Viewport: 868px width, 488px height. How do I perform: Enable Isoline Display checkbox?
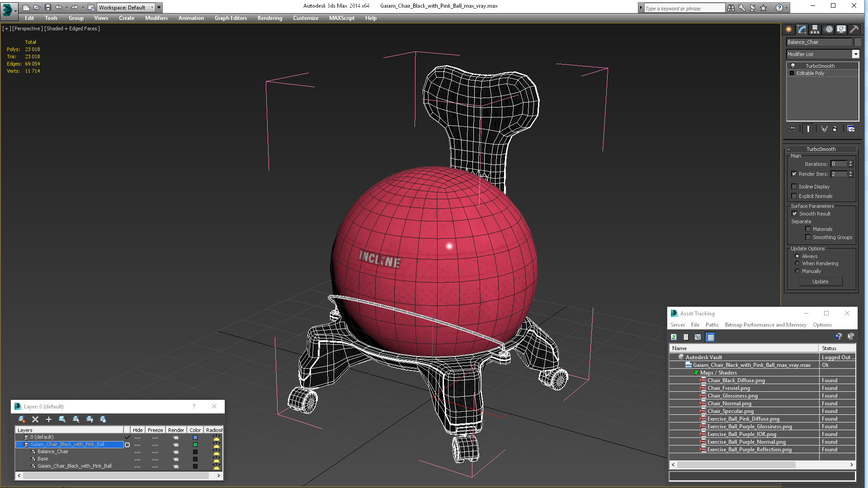coord(794,187)
